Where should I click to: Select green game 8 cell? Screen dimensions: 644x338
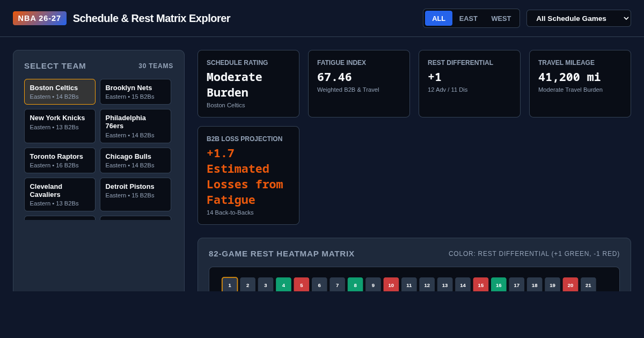click(x=355, y=285)
